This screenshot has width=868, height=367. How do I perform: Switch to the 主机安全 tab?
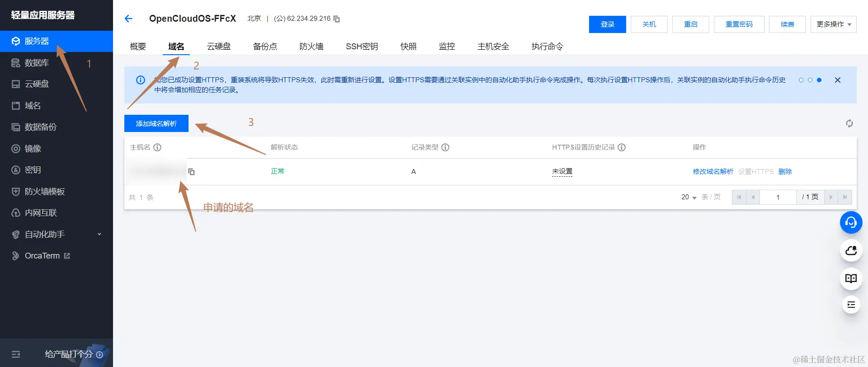(x=493, y=47)
